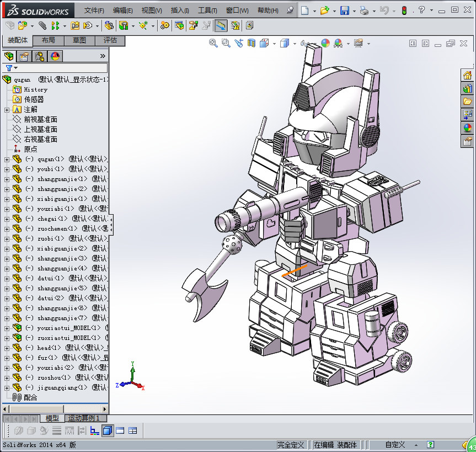476x452 pixels.
Task: Expand the 注解 annotations node
Action: point(7,110)
